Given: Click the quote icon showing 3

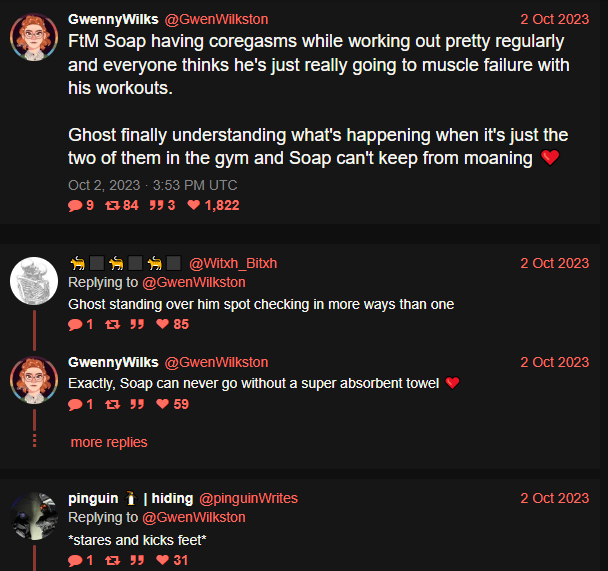Looking at the screenshot, I should 155,206.
